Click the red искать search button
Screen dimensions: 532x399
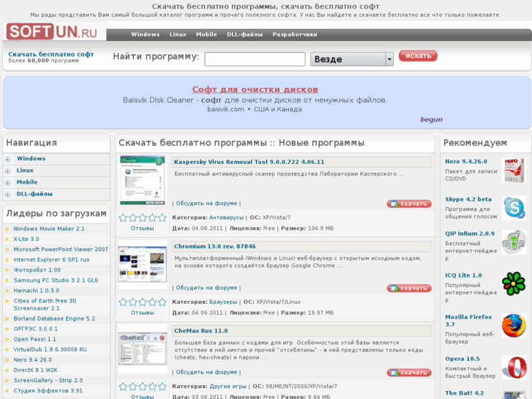418,56
